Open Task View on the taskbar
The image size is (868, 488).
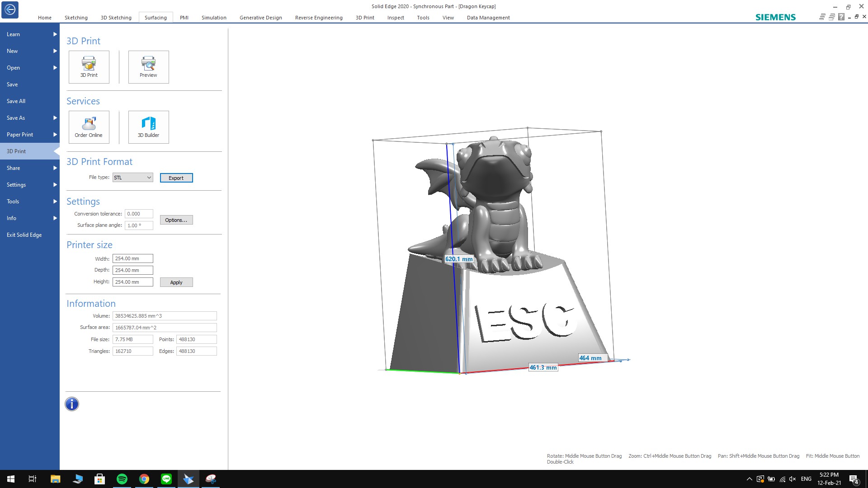[x=33, y=479]
